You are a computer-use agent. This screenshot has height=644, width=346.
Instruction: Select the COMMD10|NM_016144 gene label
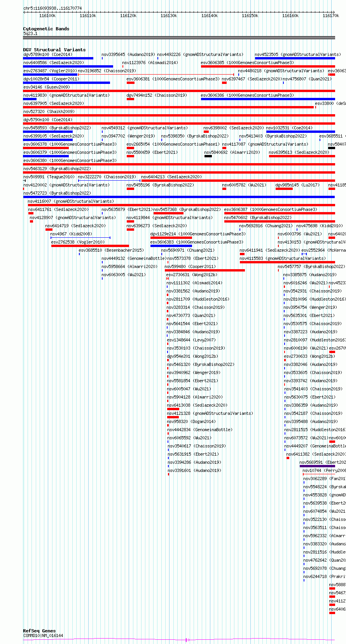click(43, 635)
